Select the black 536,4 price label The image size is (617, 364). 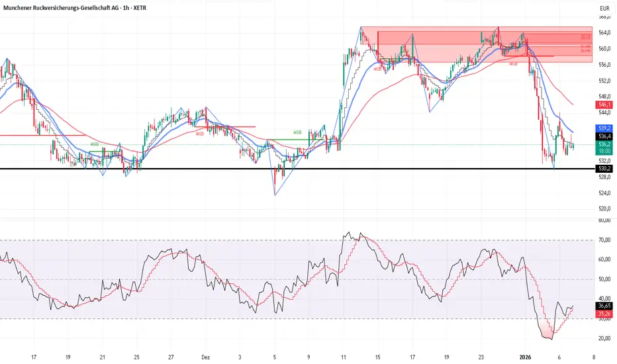(604, 136)
